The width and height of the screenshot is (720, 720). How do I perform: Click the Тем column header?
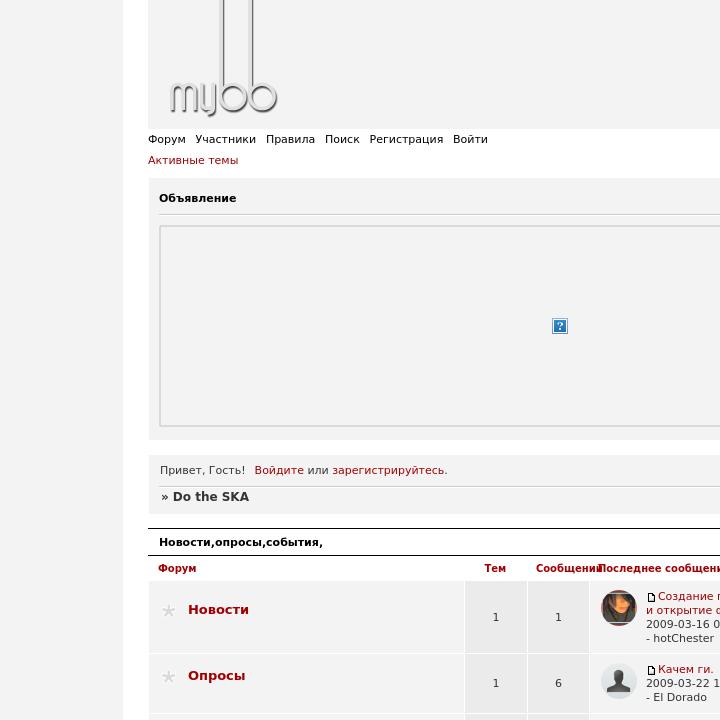[x=495, y=568]
